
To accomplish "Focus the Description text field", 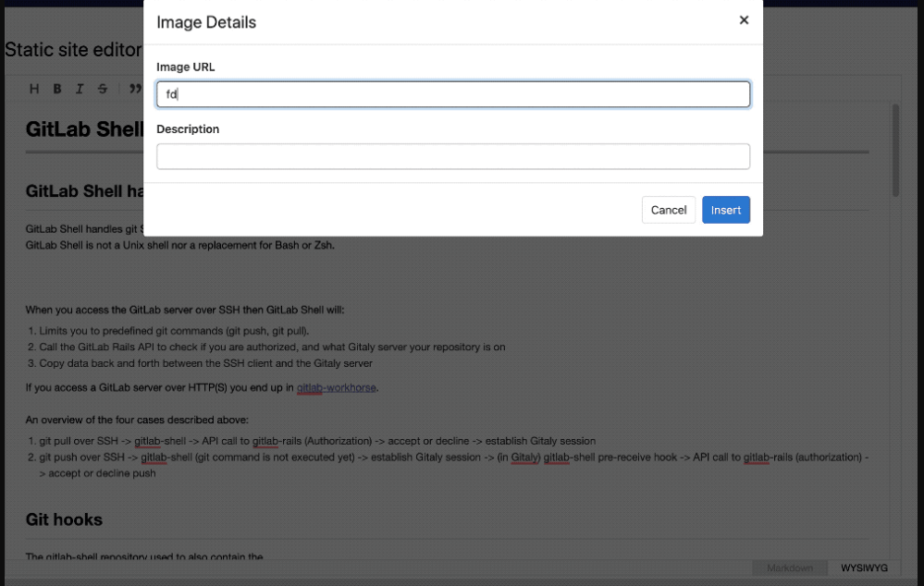I will pyautogui.click(x=453, y=156).
